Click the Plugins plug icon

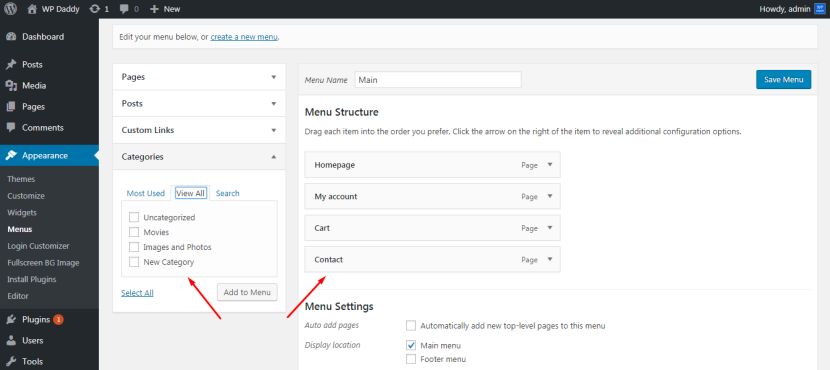(11, 320)
